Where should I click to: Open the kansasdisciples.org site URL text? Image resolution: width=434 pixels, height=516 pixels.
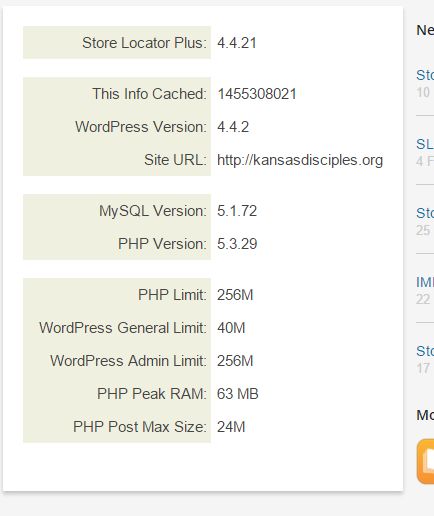click(x=300, y=160)
